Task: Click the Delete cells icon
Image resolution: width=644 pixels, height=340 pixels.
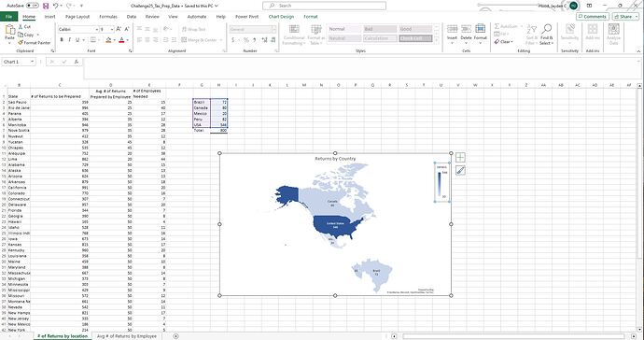Action: [466, 29]
